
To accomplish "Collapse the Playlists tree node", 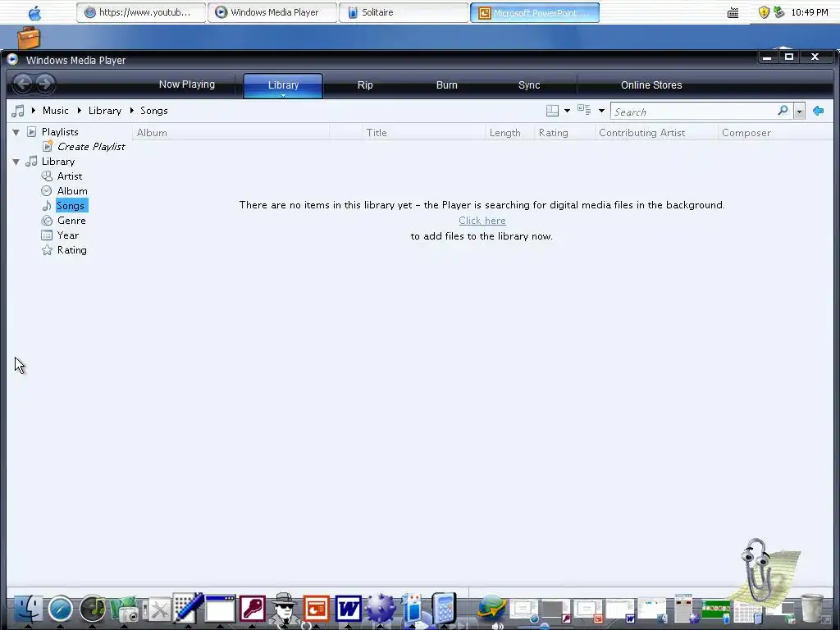I will (x=16, y=132).
